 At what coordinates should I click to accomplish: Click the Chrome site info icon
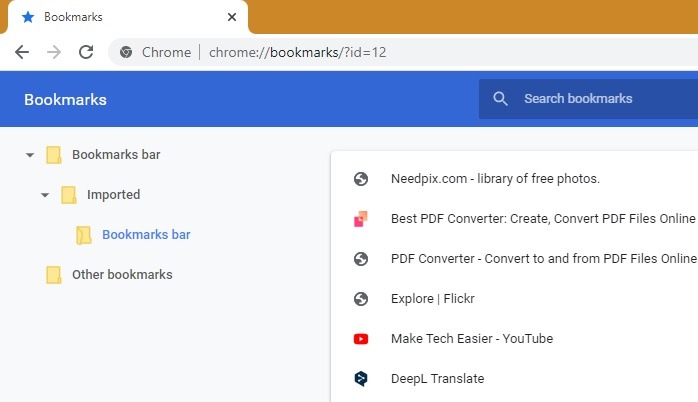(x=126, y=52)
